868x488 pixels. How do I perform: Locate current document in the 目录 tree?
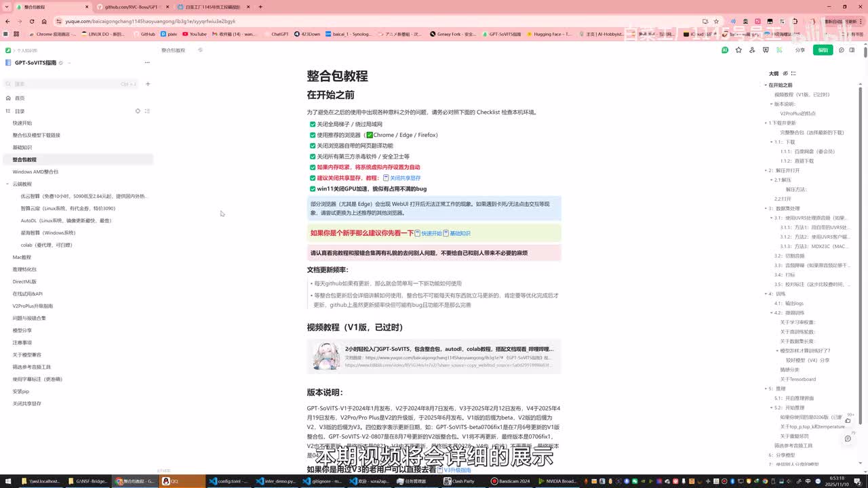[x=138, y=110]
